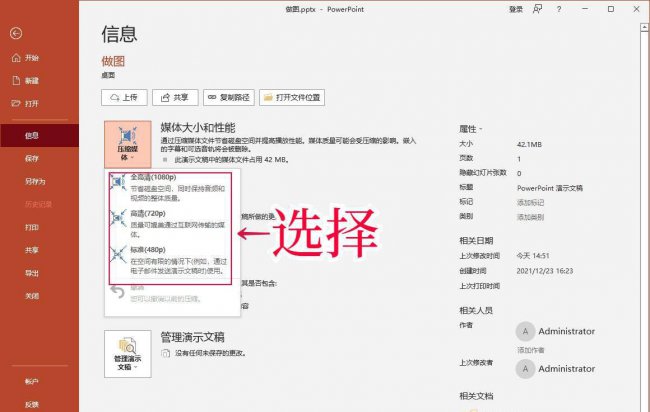Click the undo arrow icon for 撤消
This screenshot has height=412, width=650.
pos(118,292)
